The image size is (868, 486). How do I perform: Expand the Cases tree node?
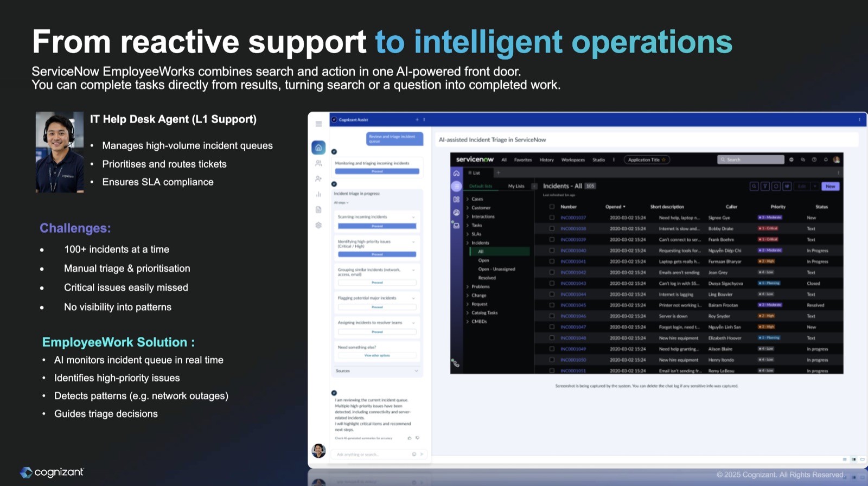click(x=468, y=199)
